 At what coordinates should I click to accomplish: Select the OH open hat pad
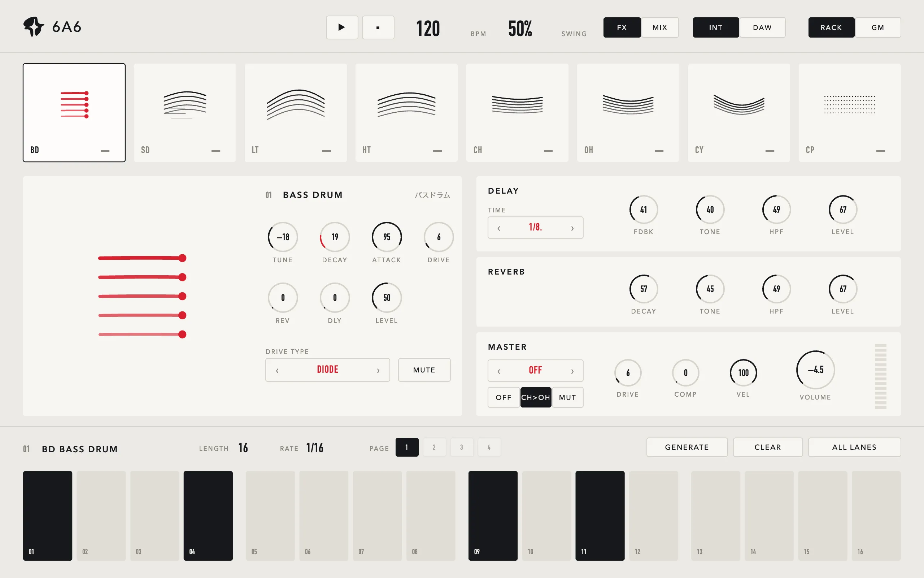pyautogui.click(x=628, y=113)
